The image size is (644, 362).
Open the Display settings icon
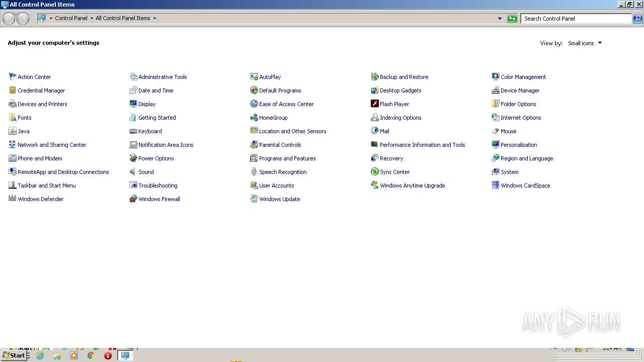click(x=133, y=104)
